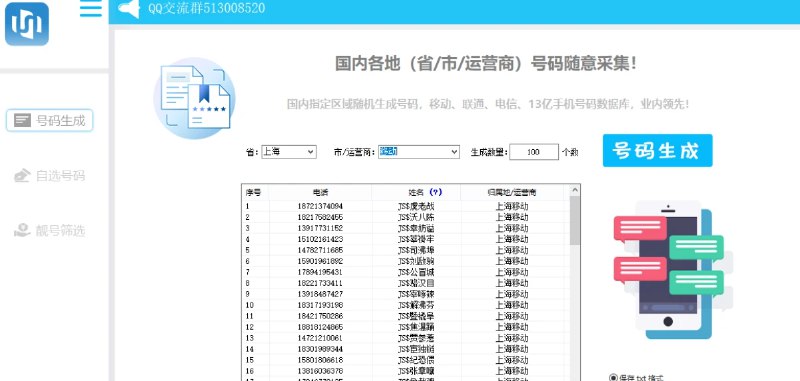Screen dimensions: 800x381
Task: Click the table scrollbar up arrow
Action: 575,190
